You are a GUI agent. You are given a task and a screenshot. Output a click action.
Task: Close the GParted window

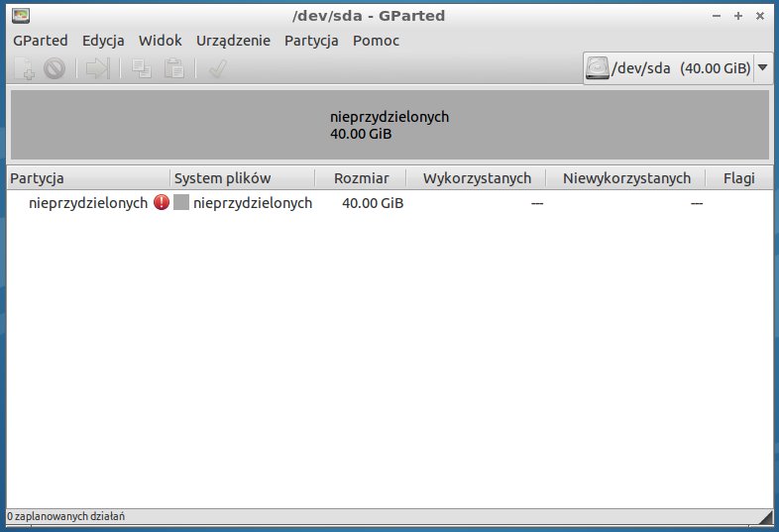[759, 16]
